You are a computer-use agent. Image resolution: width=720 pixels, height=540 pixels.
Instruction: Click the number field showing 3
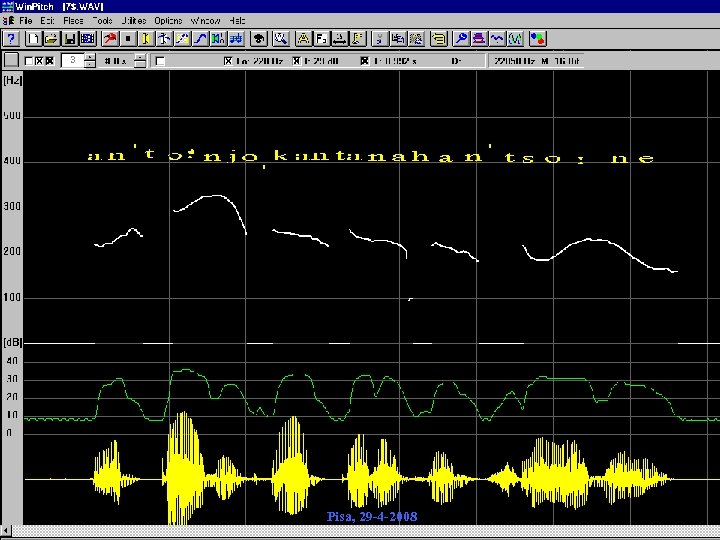point(73,60)
